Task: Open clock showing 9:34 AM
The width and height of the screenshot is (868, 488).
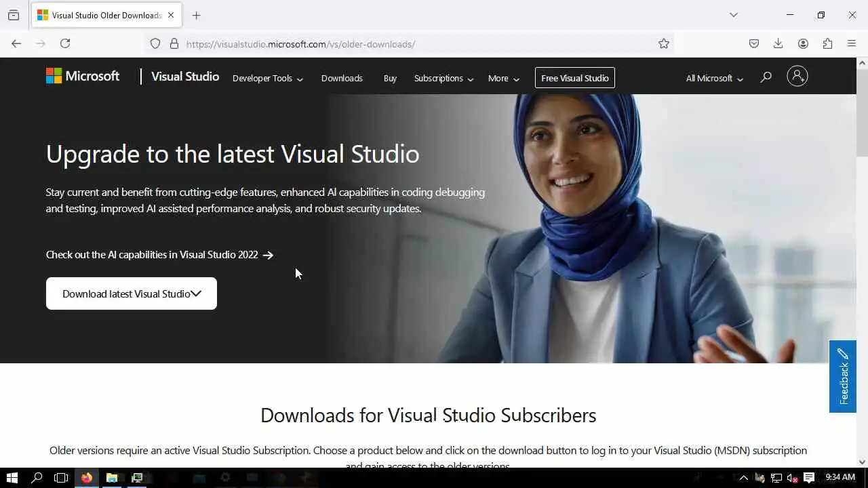Action: [840, 477]
